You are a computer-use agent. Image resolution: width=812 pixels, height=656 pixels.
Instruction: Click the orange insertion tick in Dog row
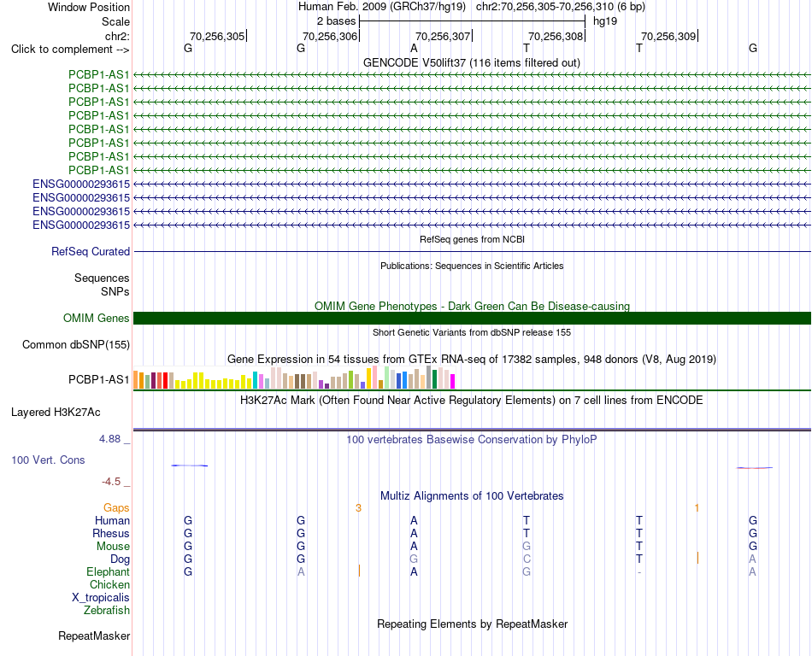697,558
